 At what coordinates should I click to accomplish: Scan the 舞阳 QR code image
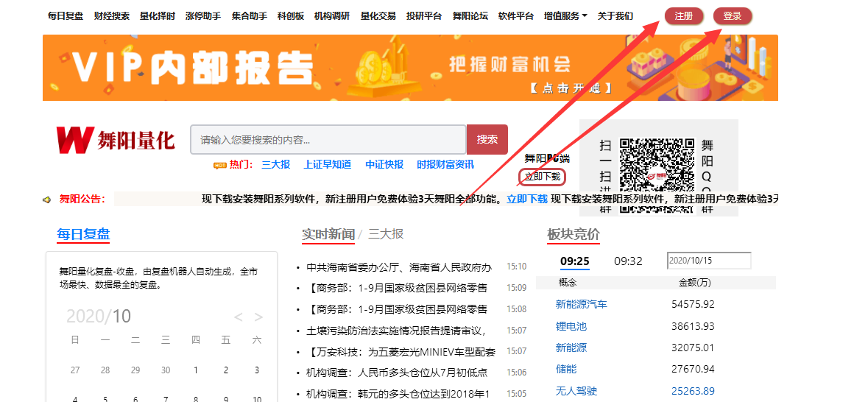coord(657,175)
